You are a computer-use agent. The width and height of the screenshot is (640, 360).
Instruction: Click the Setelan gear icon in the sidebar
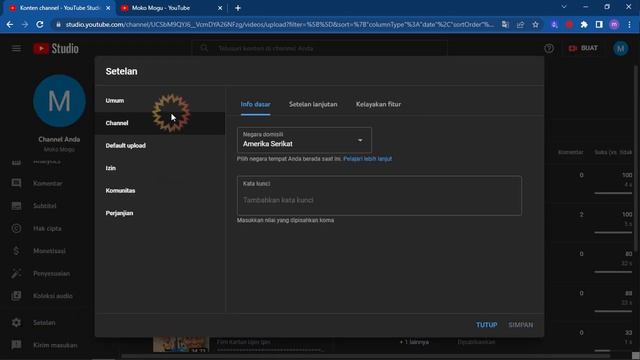click(16, 322)
